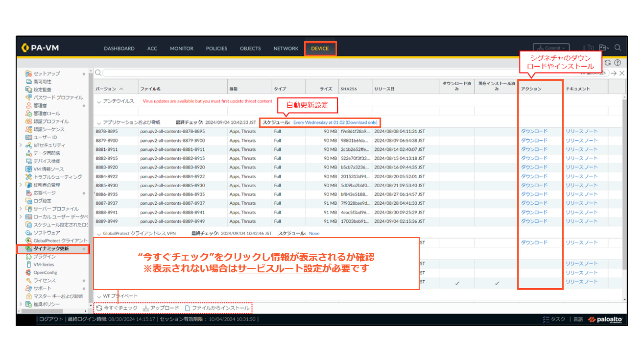Expand the ローカル ユーザー データベース tree node
This screenshot has height=361, width=644.
21,217
